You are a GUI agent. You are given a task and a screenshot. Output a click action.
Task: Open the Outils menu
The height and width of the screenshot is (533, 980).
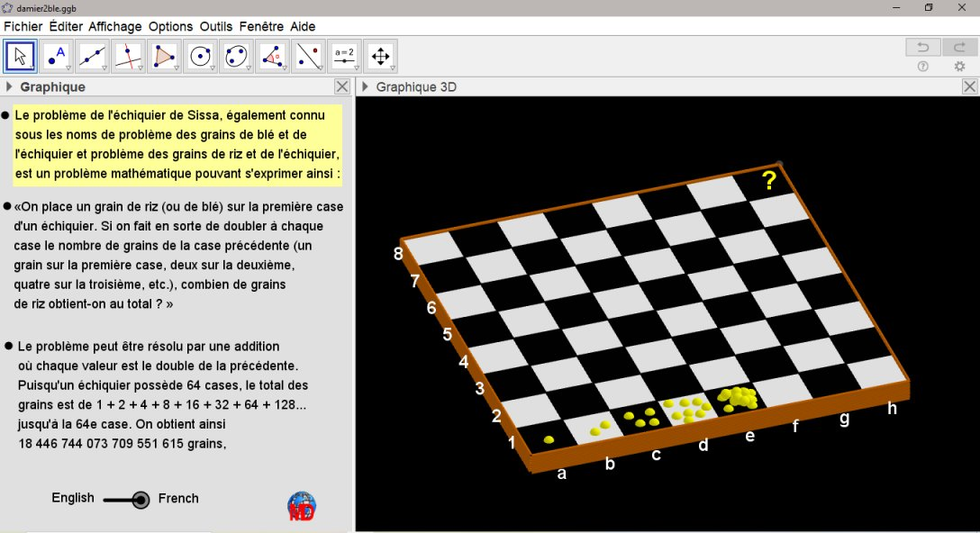point(216,26)
